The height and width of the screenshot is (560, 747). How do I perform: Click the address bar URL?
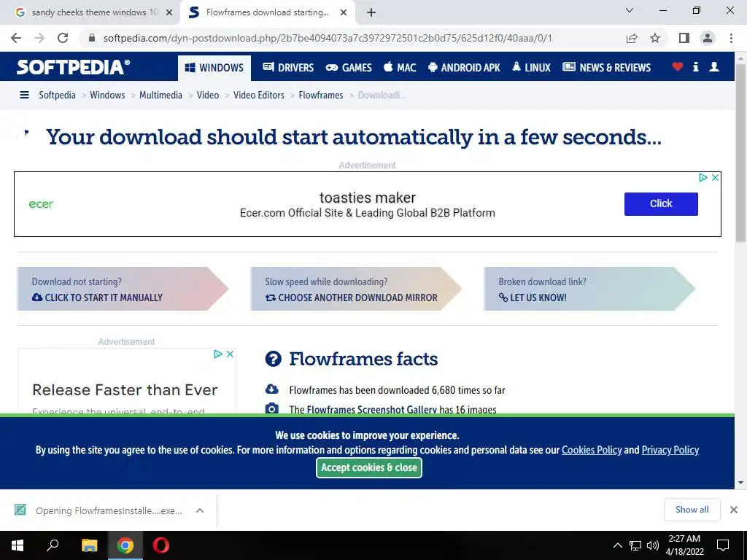click(x=328, y=38)
